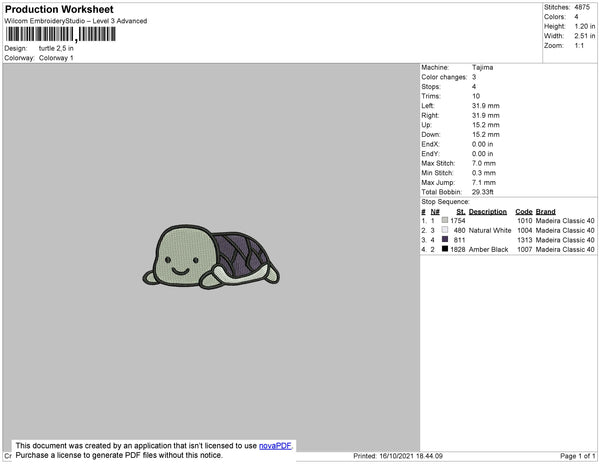Viewport: 600px width, 464px height.
Task: Click the 'Colorway 1' value
Action: pyautogui.click(x=56, y=58)
